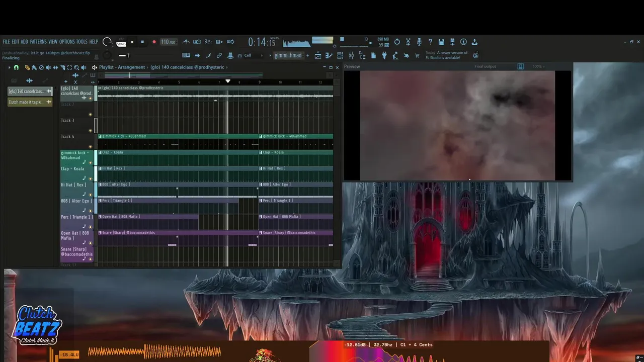Select the playlist zoom magnifier tool
This screenshot has height=362, width=644.
[x=76, y=67]
